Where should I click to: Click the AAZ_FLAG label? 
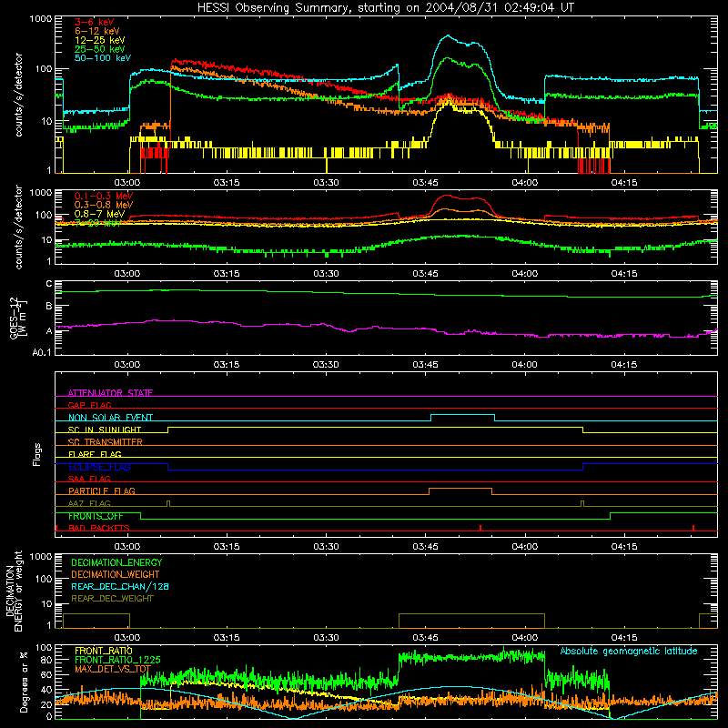pos(89,504)
